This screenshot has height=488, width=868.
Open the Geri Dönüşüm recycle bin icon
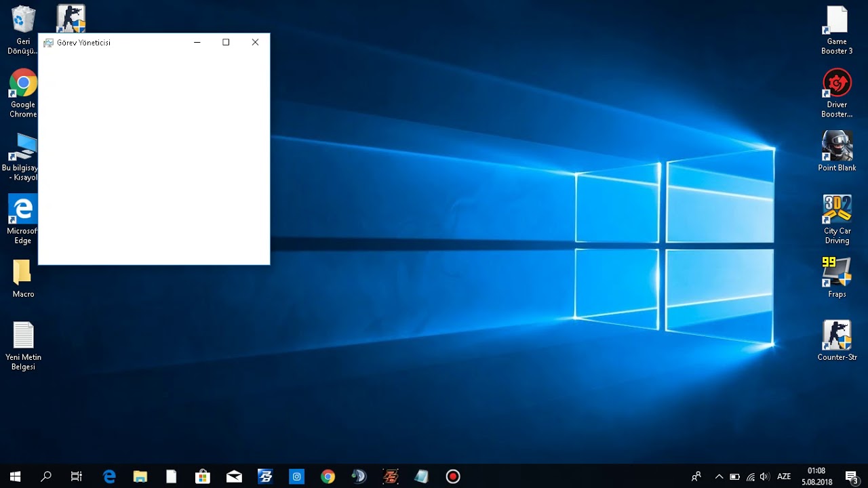(23, 30)
